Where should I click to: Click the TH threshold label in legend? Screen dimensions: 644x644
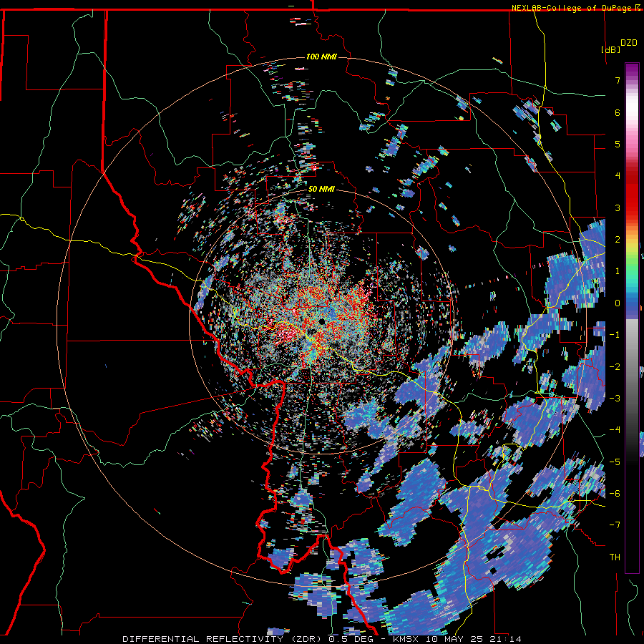[615, 557]
